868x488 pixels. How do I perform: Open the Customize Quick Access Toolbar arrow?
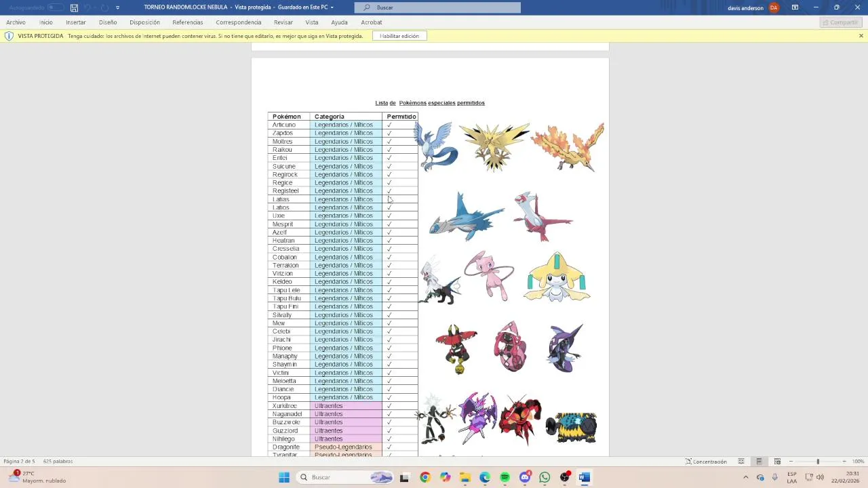click(117, 7)
